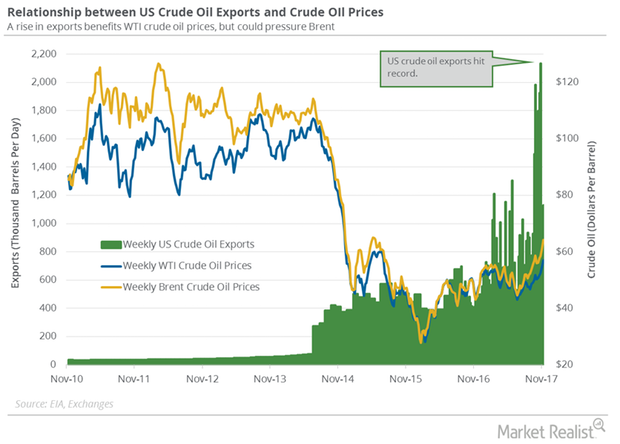Screen dimensions: 620x444
Task: Click the 'US crude oil exports hit record' callout
Action: (436, 68)
